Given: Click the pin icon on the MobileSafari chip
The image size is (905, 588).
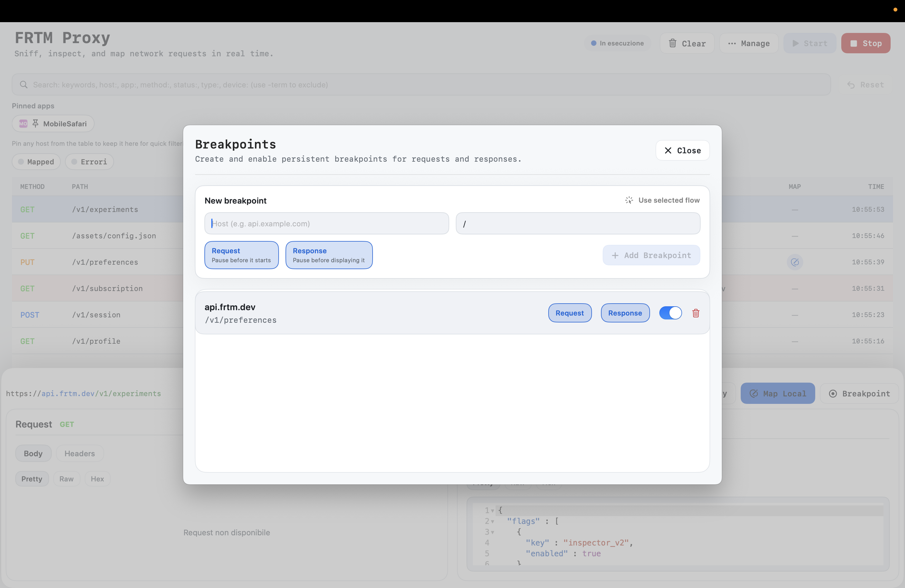Looking at the screenshot, I should (x=35, y=124).
